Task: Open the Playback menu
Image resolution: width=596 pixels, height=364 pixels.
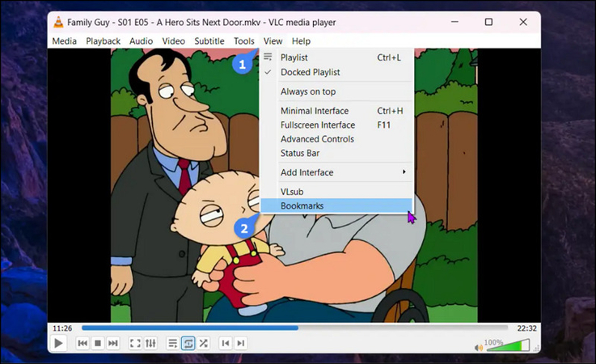Action: (x=103, y=41)
